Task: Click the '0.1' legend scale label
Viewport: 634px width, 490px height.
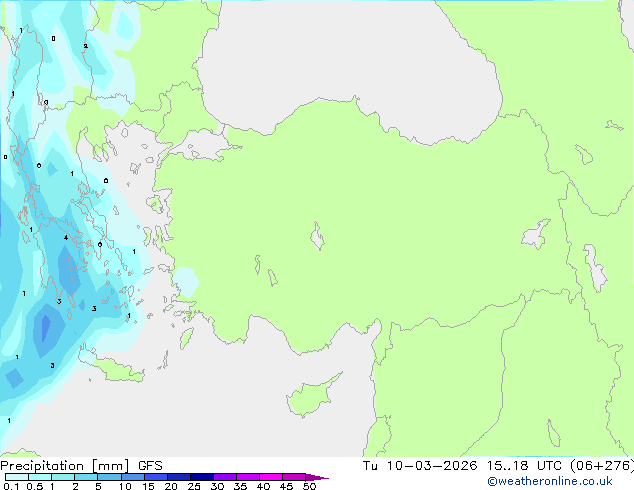Action: tap(11, 486)
